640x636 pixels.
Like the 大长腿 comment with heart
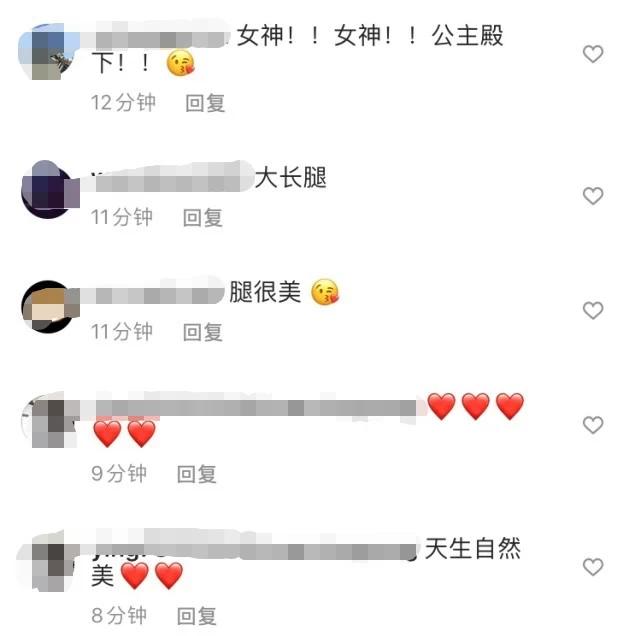tap(593, 196)
